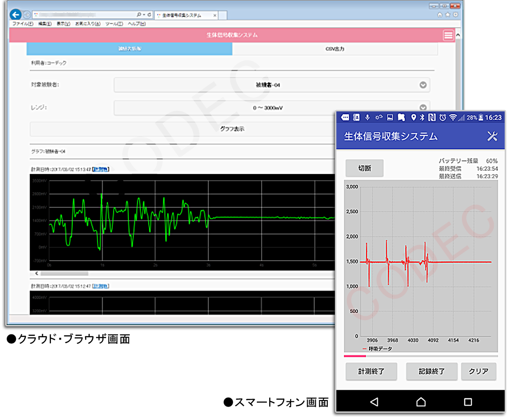Tap the Android back navigation button
This screenshot has width=528, height=420.
(x=374, y=401)
